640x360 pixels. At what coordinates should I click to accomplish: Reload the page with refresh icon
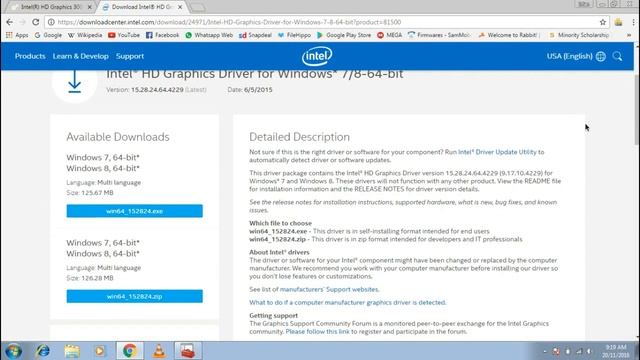pyautogui.click(x=36, y=22)
